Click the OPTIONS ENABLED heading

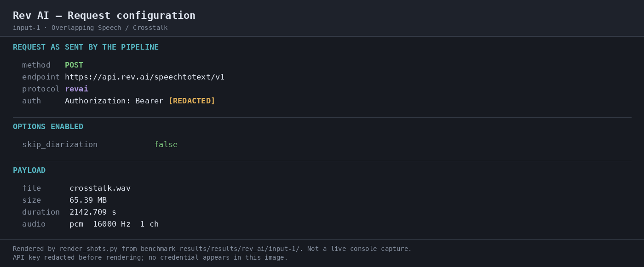[x=48, y=126]
